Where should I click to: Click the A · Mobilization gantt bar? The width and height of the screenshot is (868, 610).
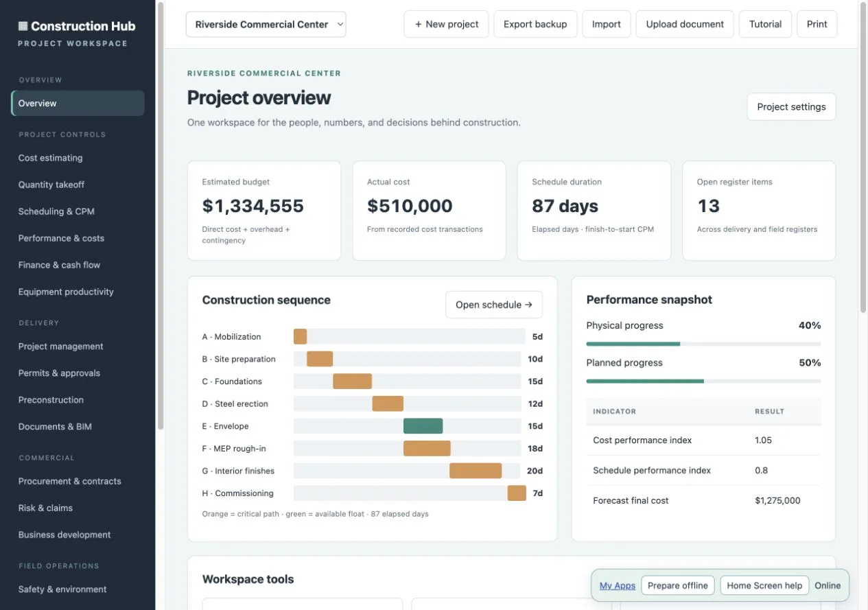click(x=300, y=337)
